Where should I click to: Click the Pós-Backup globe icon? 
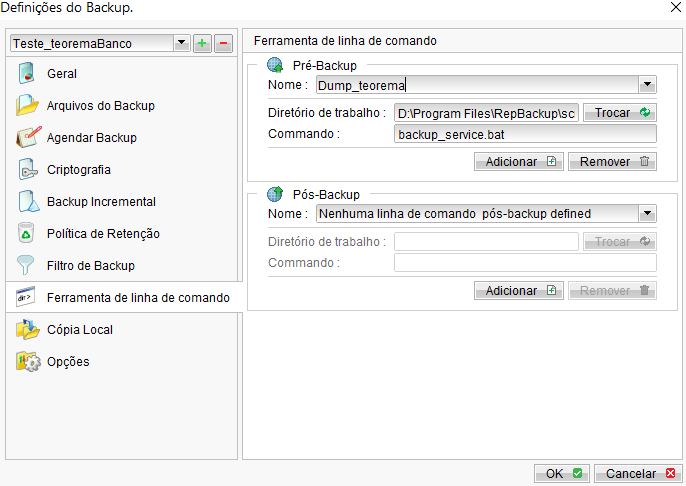(x=275, y=194)
